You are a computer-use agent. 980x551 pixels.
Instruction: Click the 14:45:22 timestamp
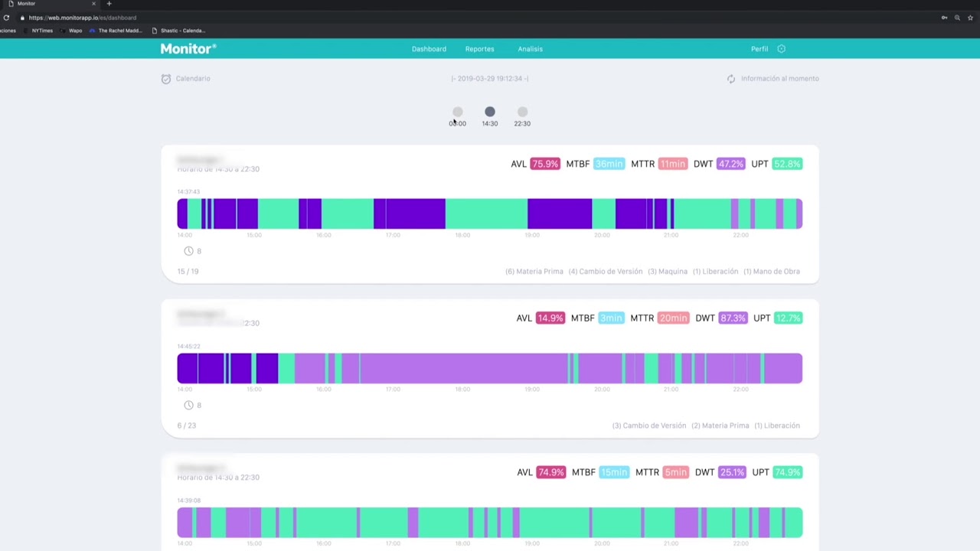(x=188, y=346)
